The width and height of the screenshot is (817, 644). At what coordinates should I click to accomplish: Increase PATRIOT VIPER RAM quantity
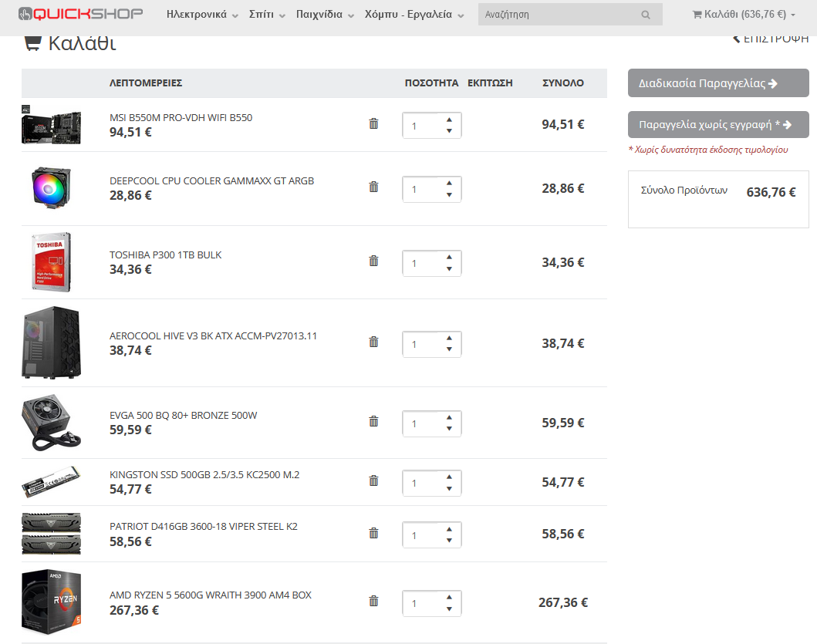[449, 529]
